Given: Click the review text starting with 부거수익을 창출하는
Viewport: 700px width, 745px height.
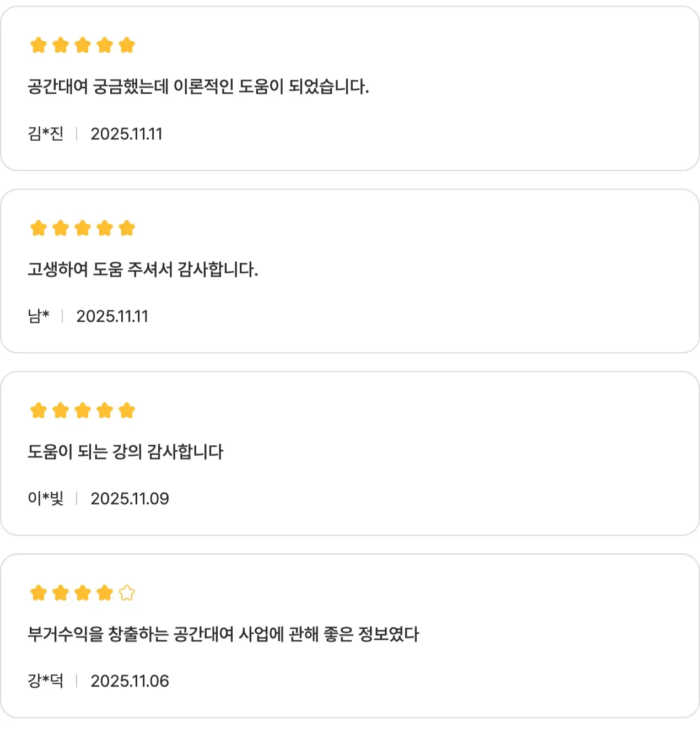Looking at the screenshot, I should click(223, 634).
